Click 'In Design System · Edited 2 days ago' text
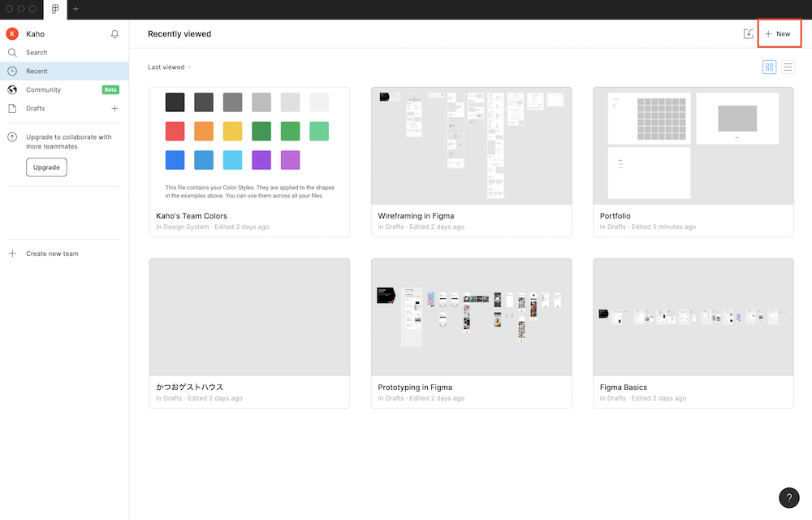 (x=213, y=227)
